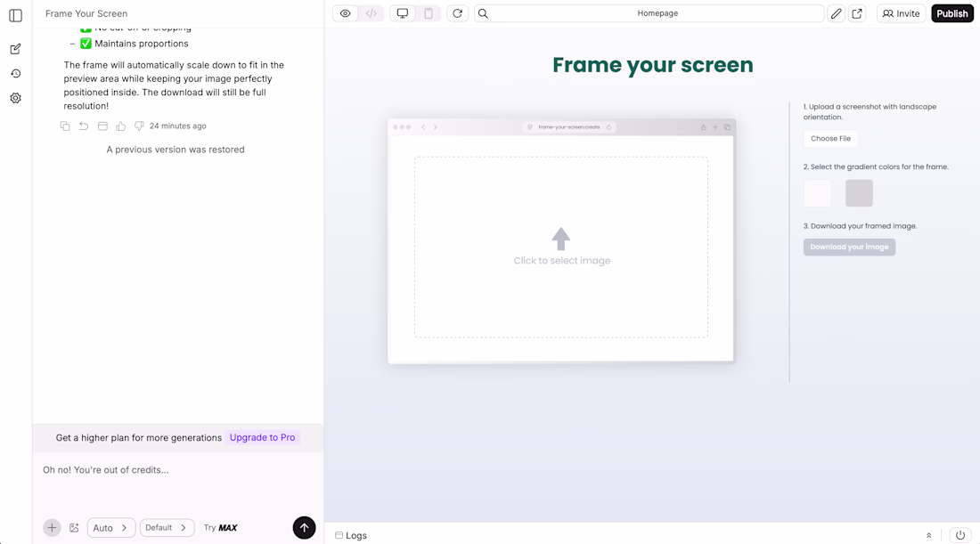
Task: Click Upgrade to Pro link
Action: 262,437
